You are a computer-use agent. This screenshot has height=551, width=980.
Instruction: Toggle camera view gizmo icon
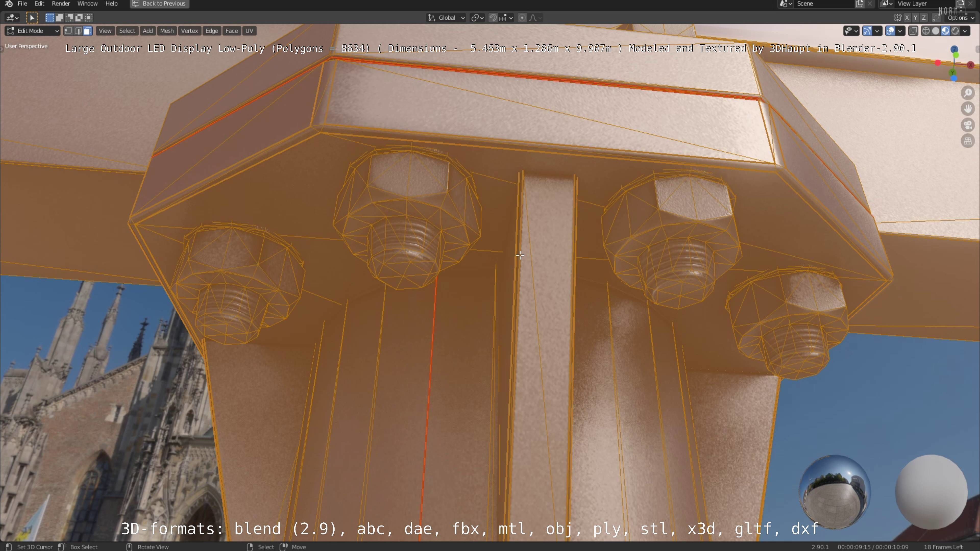click(x=968, y=125)
